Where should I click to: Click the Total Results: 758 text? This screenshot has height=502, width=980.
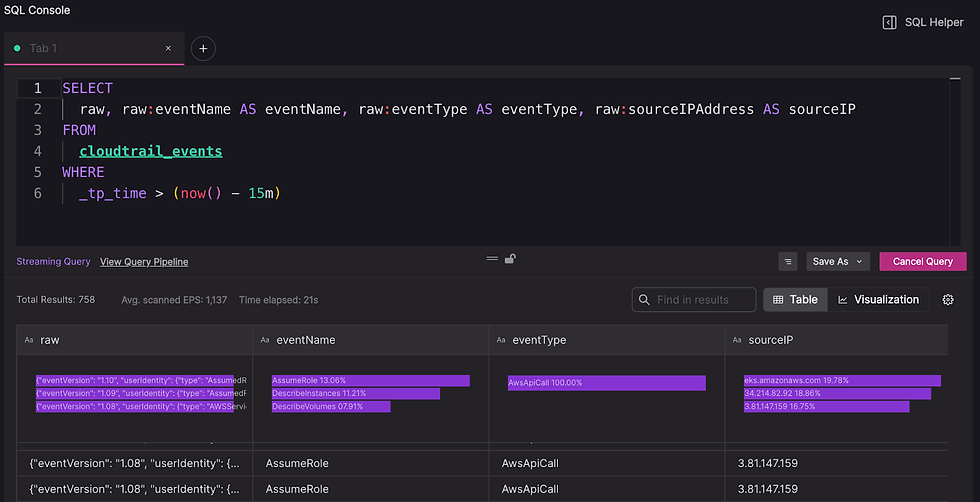[56, 300]
